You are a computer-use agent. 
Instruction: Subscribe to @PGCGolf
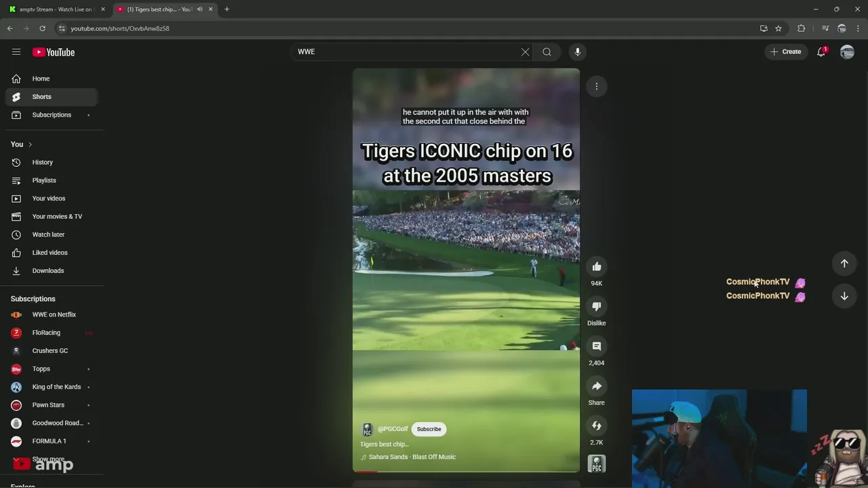click(x=429, y=429)
